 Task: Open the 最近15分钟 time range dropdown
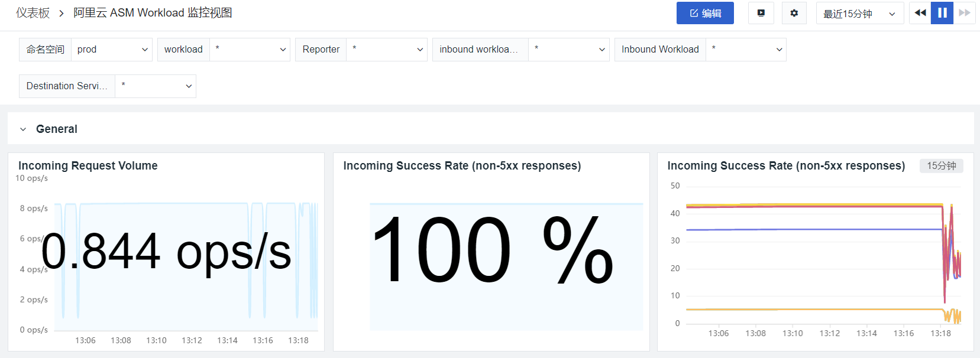pos(859,14)
